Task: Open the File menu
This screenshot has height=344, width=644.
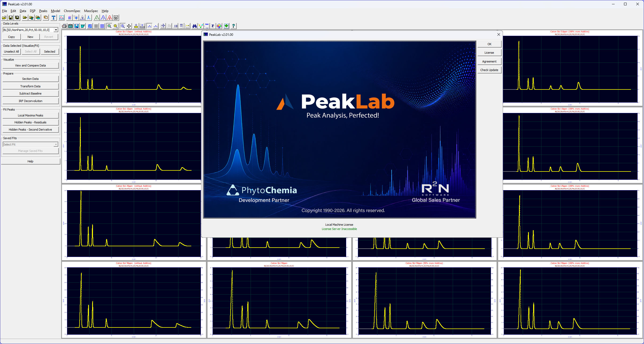Action: [5, 11]
